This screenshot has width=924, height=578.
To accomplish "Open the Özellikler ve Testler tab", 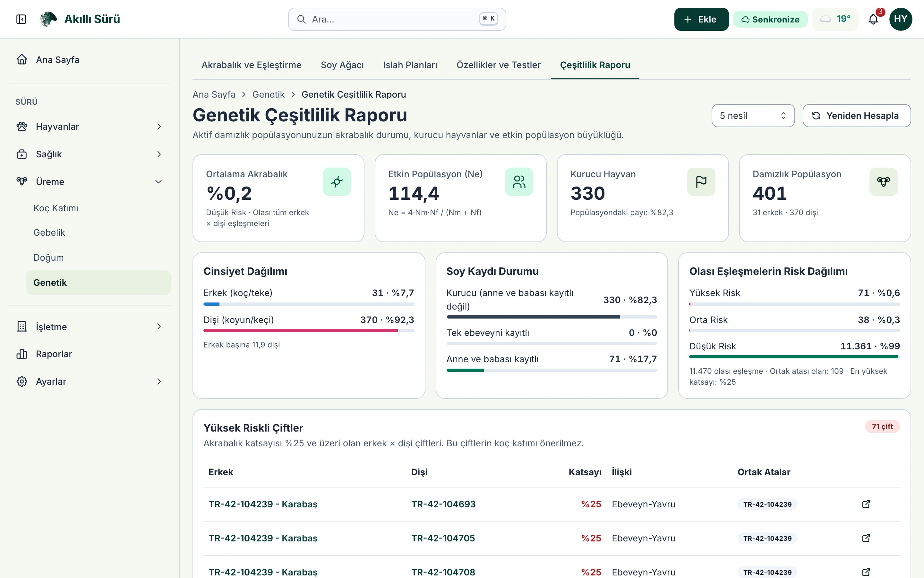I will click(498, 65).
